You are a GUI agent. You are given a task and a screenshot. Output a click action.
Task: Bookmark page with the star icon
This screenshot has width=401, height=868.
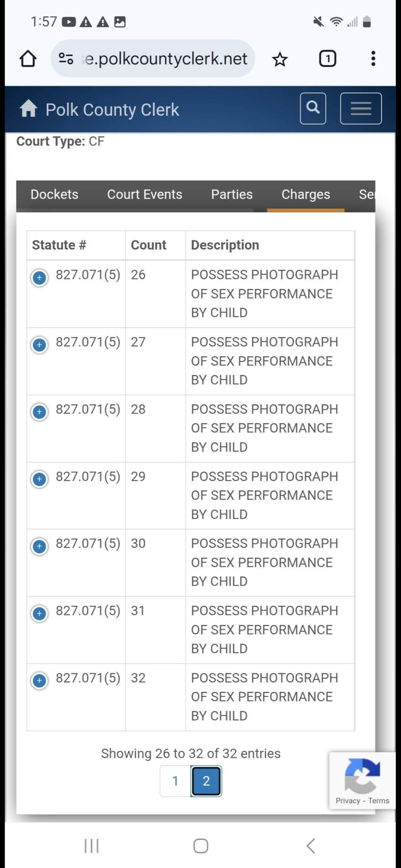[280, 59]
